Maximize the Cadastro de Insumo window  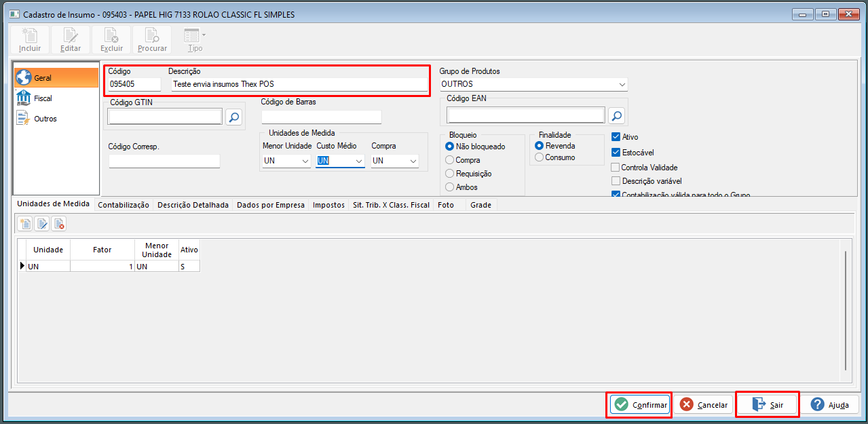coord(826,14)
